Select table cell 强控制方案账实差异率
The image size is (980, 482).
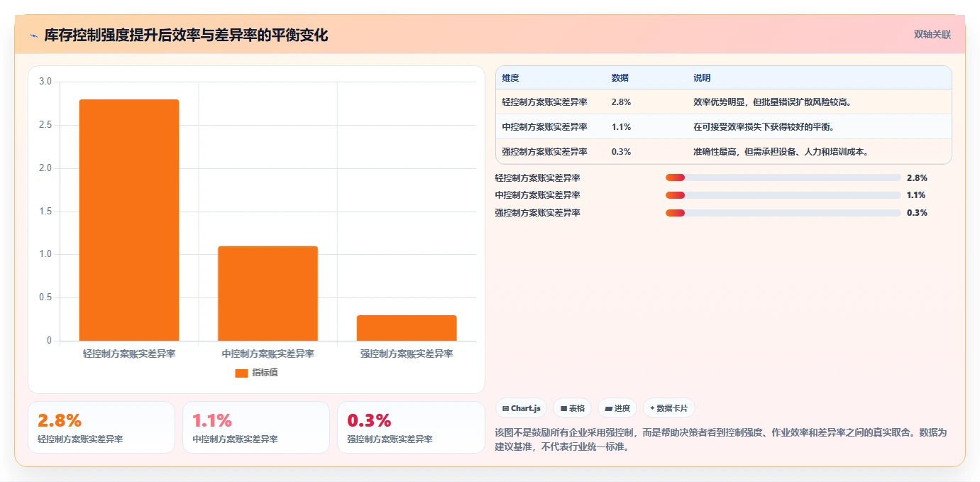point(544,152)
